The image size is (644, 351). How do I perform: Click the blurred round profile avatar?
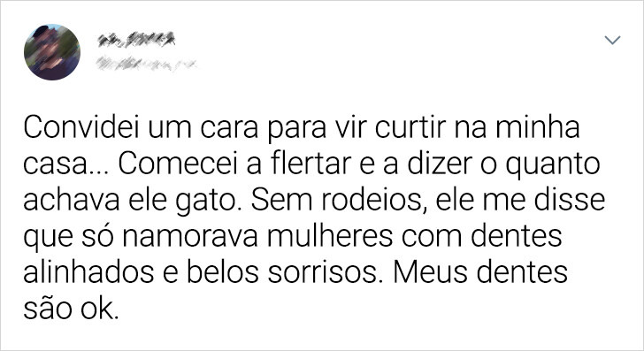[x=52, y=52]
